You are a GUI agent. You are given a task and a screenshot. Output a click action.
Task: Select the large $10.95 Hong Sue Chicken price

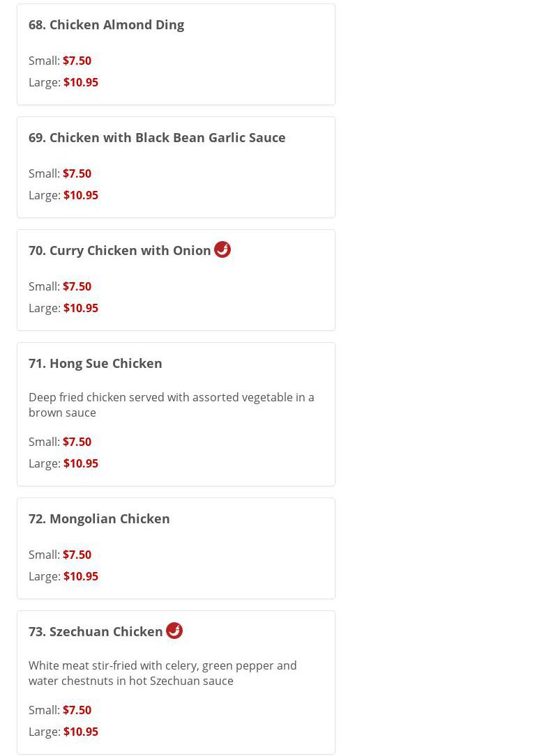coord(81,463)
